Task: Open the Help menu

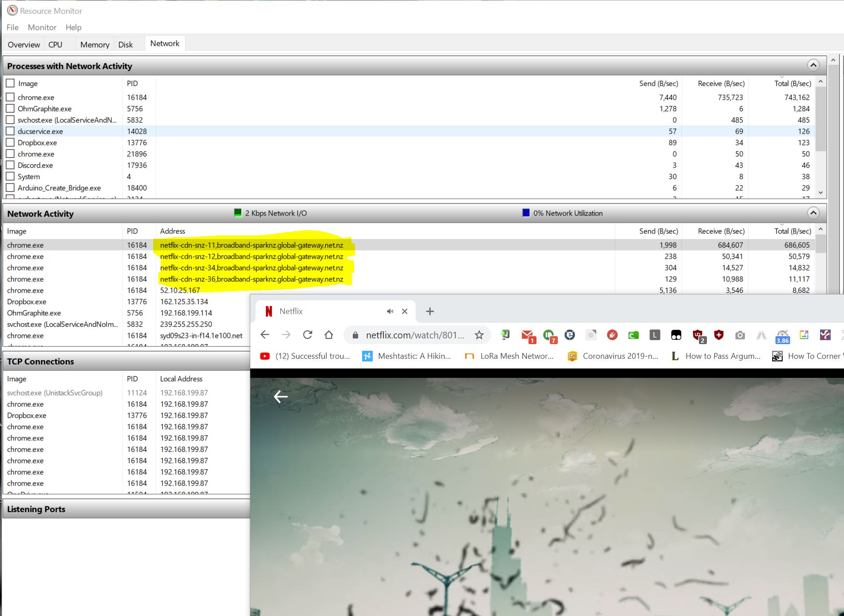Action: coord(73,27)
